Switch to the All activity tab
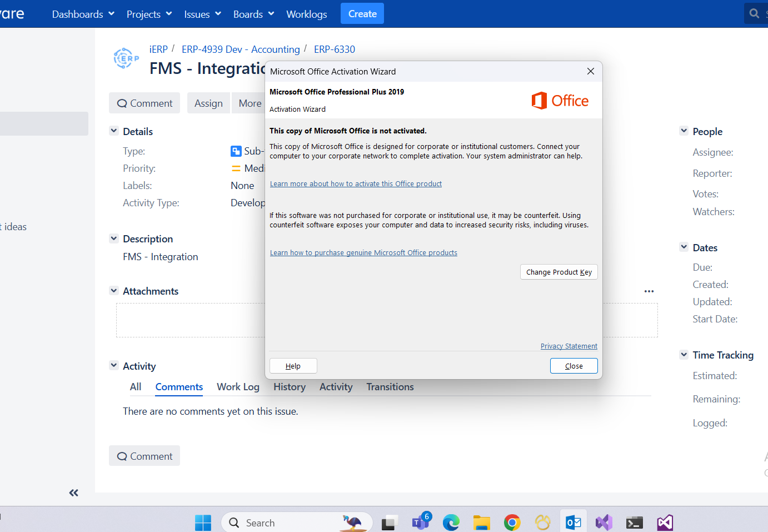Image resolution: width=768 pixels, height=532 pixels. (x=136, y=387)
